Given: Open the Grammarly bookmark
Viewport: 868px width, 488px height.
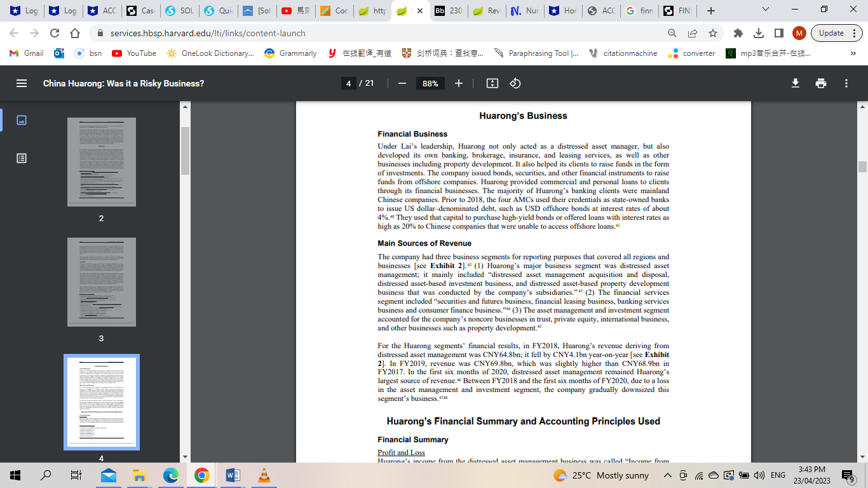Looking at the screenshot, I should pos(290,53).
